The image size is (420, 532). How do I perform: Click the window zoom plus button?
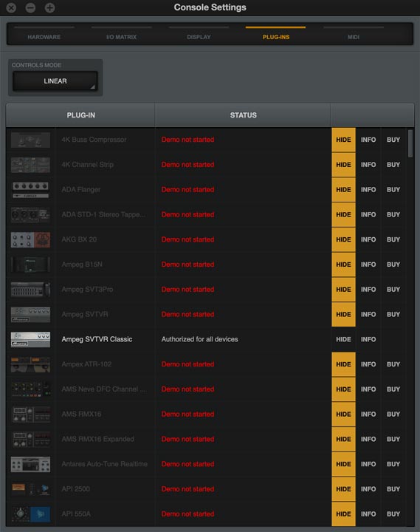pyautogui.click(x=50, y=8)
